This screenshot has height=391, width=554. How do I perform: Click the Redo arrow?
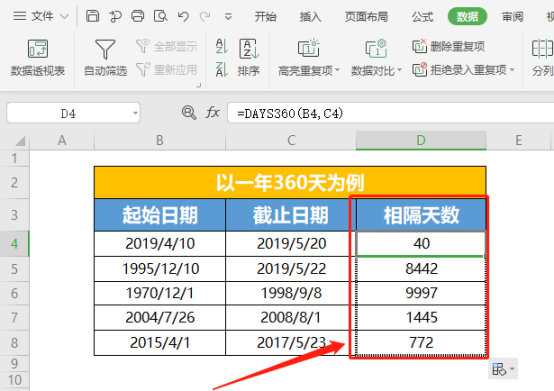click(x=205, y=16)
